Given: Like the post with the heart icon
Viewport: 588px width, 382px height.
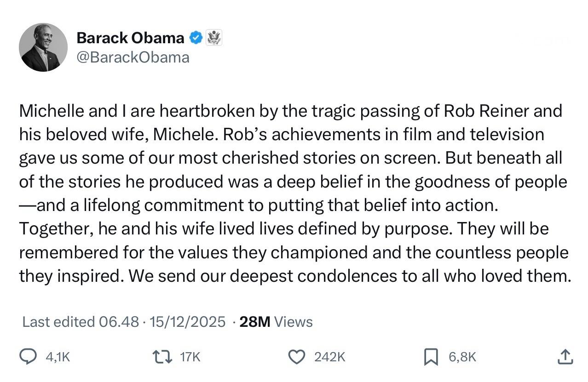Looking at the screenshot, I should [297, 357].
